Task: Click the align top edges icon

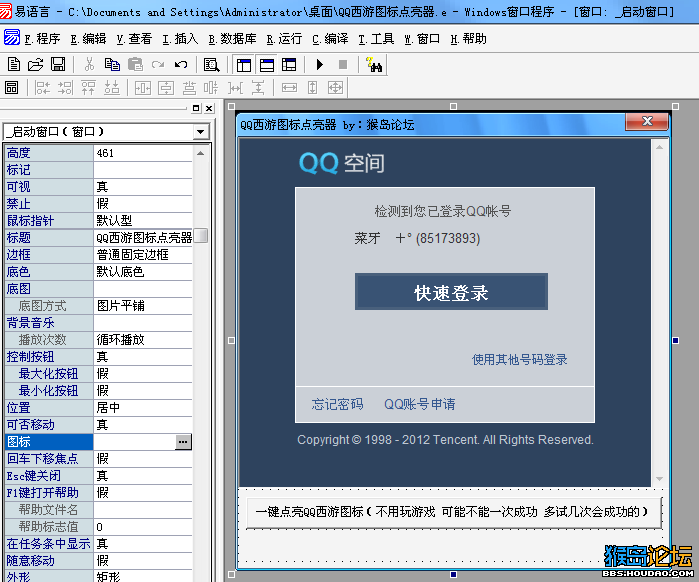Action: tap(88, 88)
